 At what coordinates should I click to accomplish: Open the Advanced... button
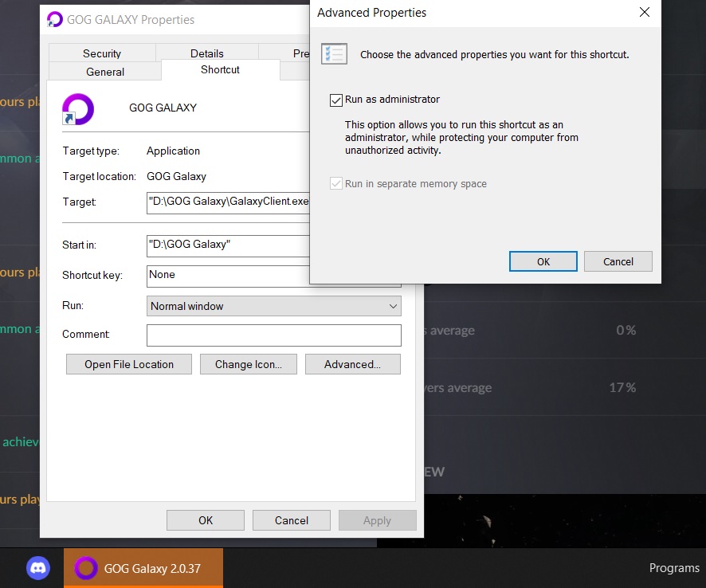352,364
